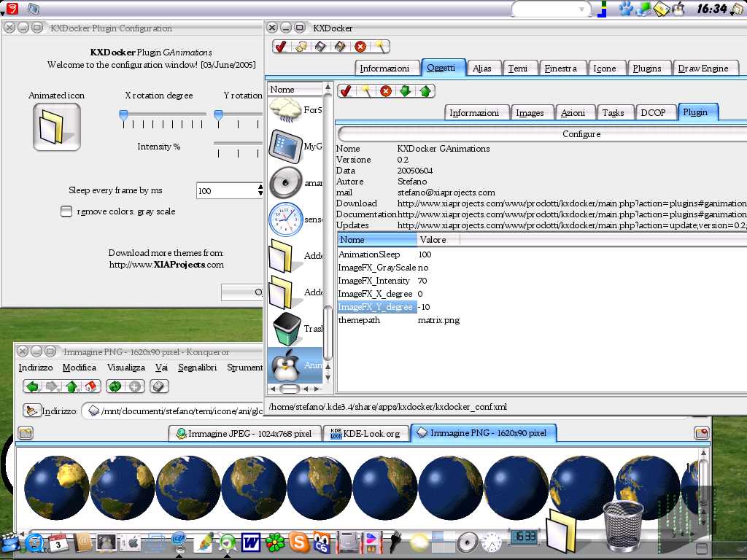Click the wire trash basket in the dock

click(623, 526)
